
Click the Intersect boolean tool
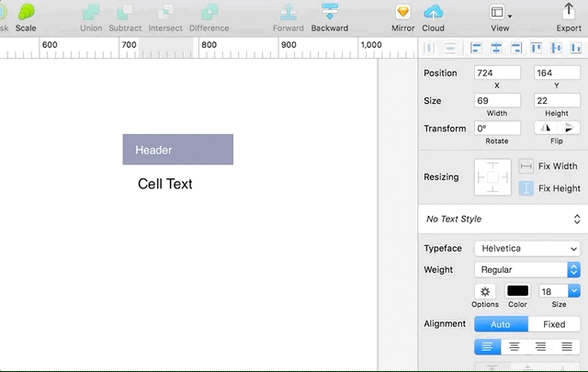[165, 17]
